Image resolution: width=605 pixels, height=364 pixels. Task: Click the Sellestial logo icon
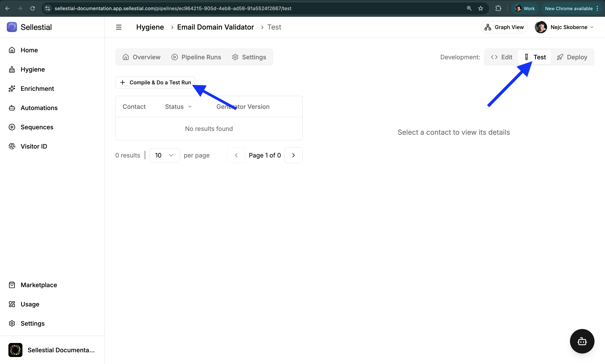tap(12, 27)
